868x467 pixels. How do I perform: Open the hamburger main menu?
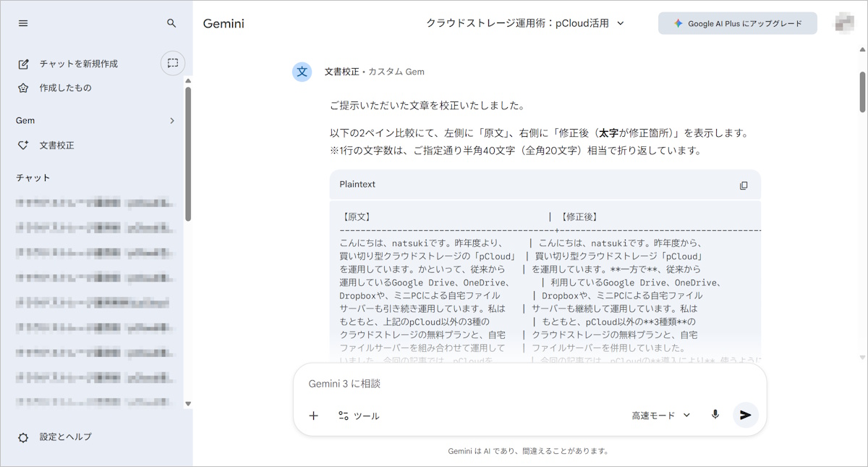23,23
